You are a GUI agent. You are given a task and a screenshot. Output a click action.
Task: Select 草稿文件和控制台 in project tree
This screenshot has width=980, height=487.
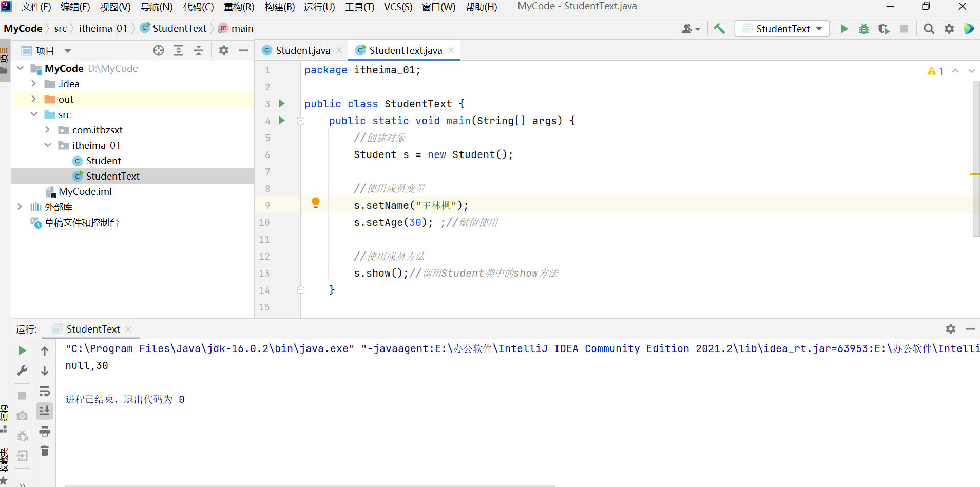[x=81, y=222]
